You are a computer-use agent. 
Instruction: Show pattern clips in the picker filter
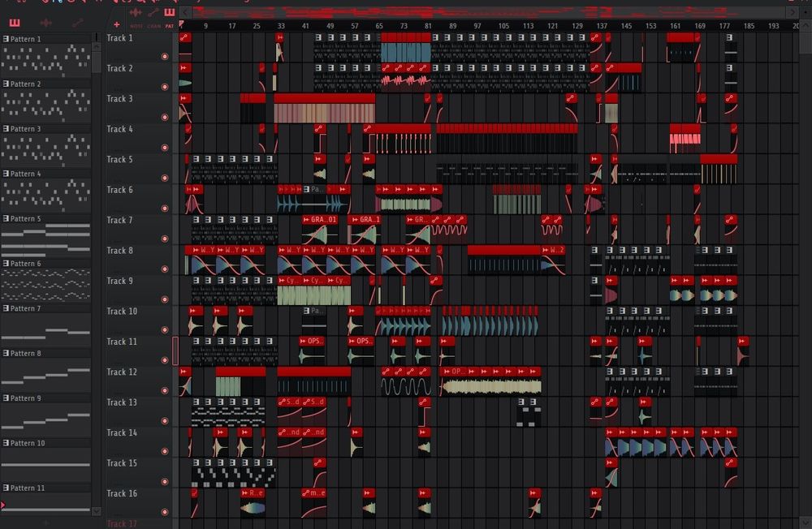coord(15,23)
